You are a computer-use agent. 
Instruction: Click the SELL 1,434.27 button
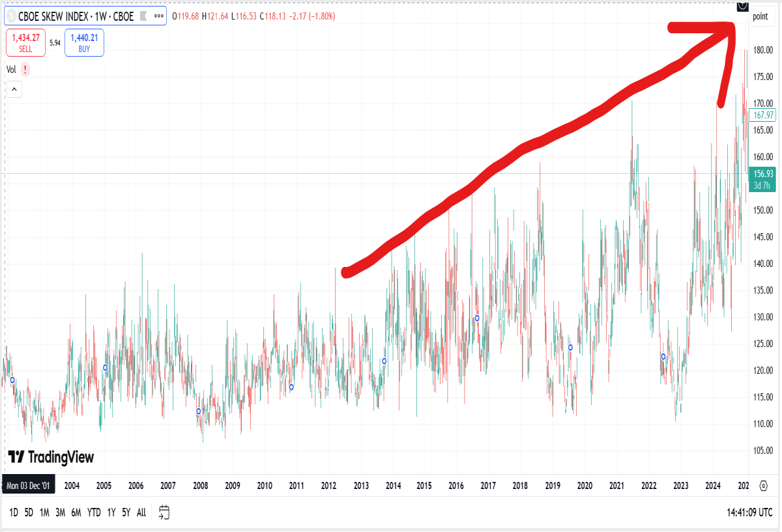[x=25, y=43]
